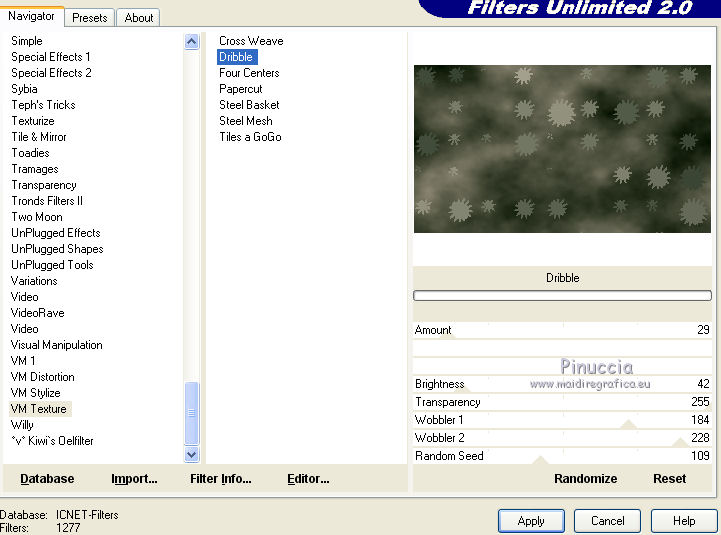Click the Apply button

click(x=531, y=521)
